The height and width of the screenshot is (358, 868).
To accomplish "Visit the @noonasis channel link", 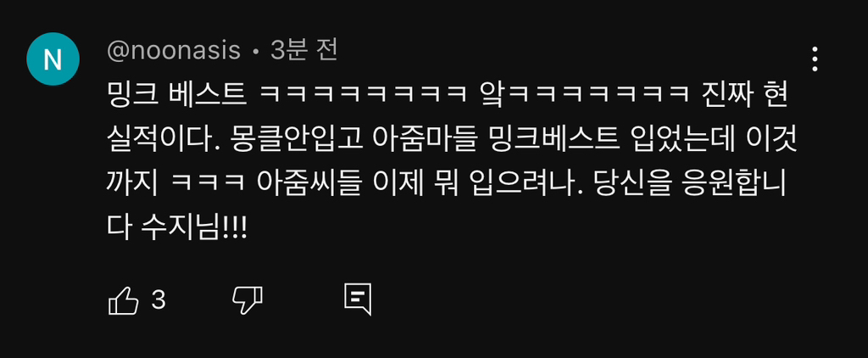I will click(x=174, y=51).
